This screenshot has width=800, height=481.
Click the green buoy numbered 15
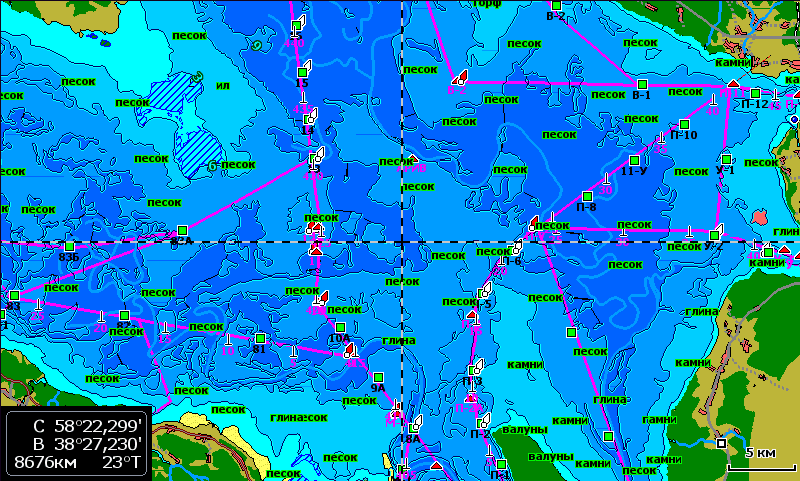301,73
